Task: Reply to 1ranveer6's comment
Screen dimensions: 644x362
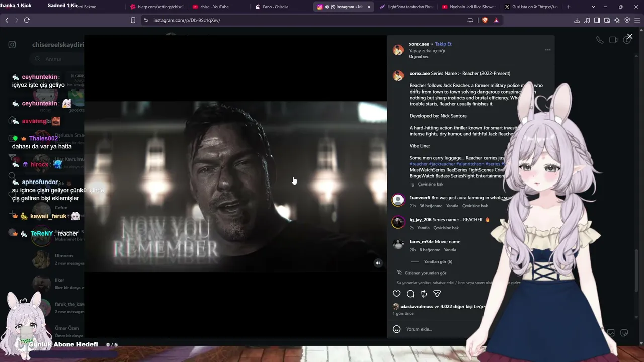Action: [452, 206]
